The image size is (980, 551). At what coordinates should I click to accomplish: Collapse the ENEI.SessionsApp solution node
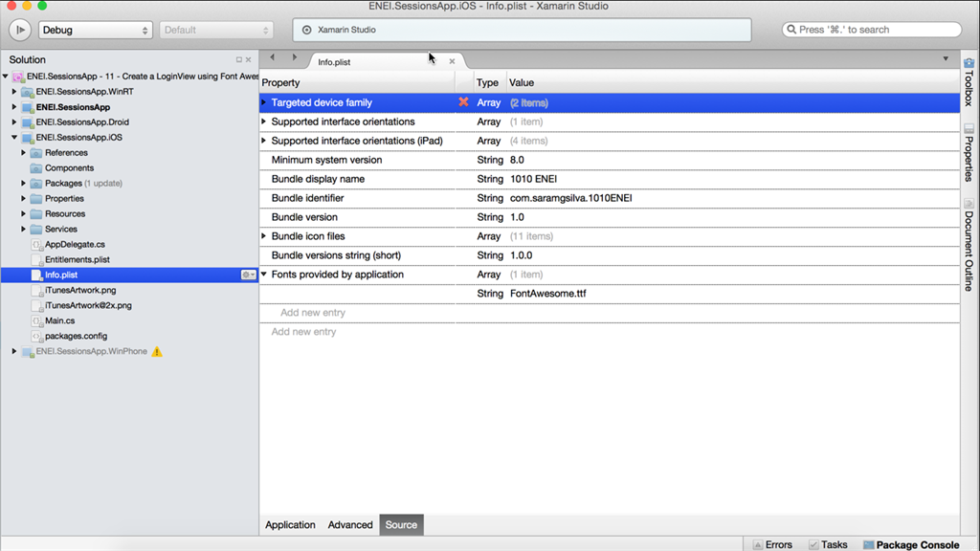tap(6, 77)
